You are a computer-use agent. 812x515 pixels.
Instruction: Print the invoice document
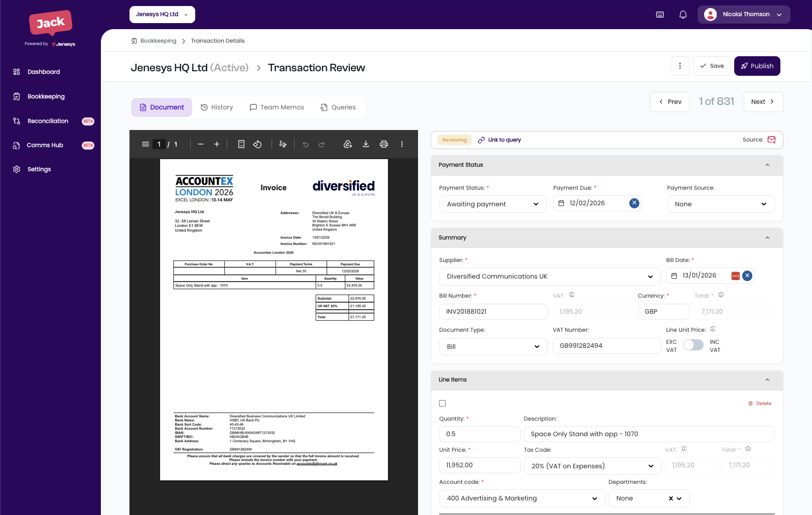click(384, 144)
